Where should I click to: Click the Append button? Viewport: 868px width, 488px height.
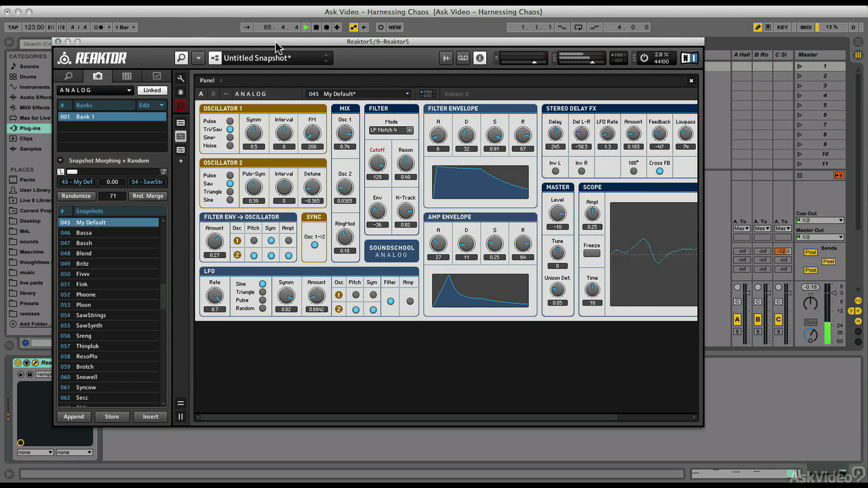pyautogui.click(x=74, y=417)
